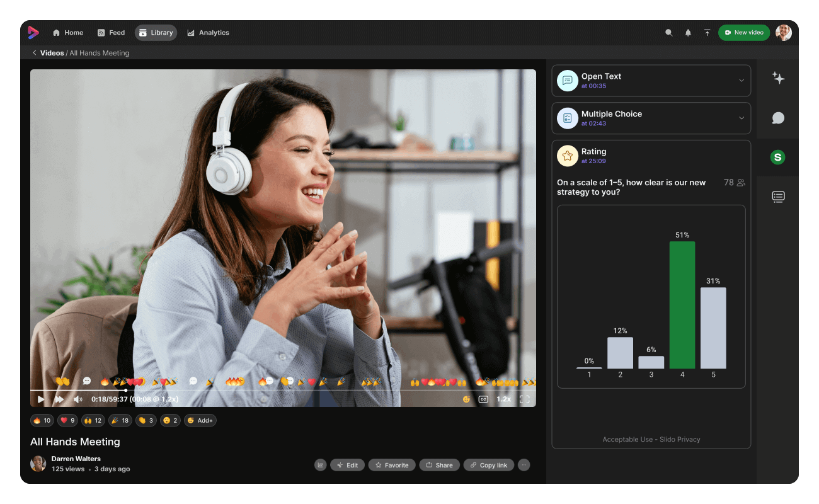Viewport: 819px width, 504px height.
Task: Add a fire emoji reaction
Action: click(42, 420)
